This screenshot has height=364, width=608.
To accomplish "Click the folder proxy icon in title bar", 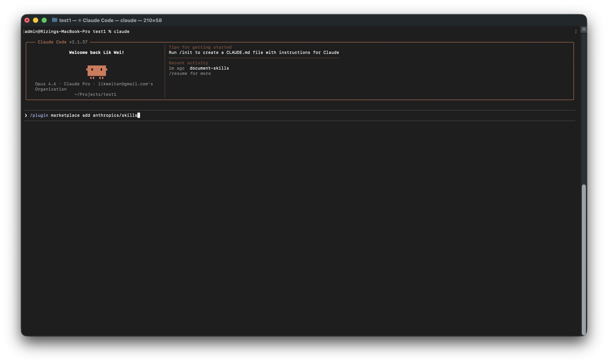I will 54,20.
